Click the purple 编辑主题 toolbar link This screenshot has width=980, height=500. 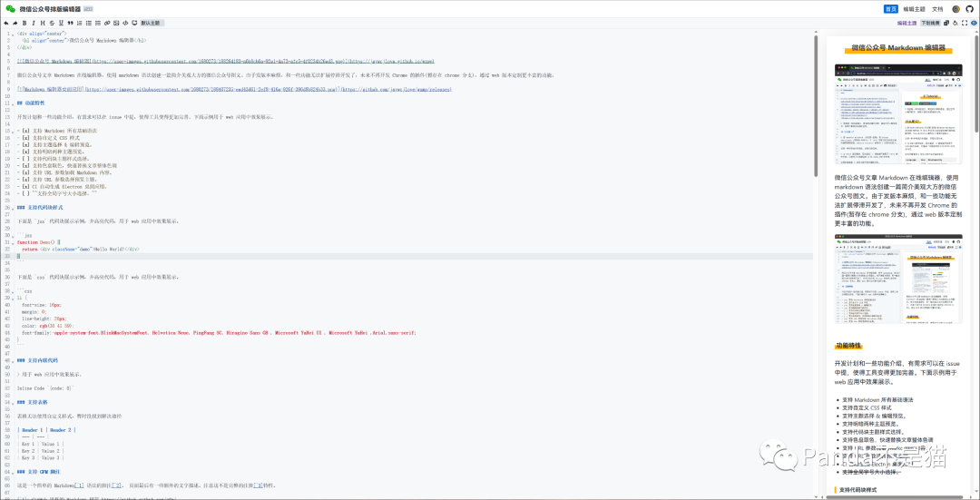tap(906, 23)
